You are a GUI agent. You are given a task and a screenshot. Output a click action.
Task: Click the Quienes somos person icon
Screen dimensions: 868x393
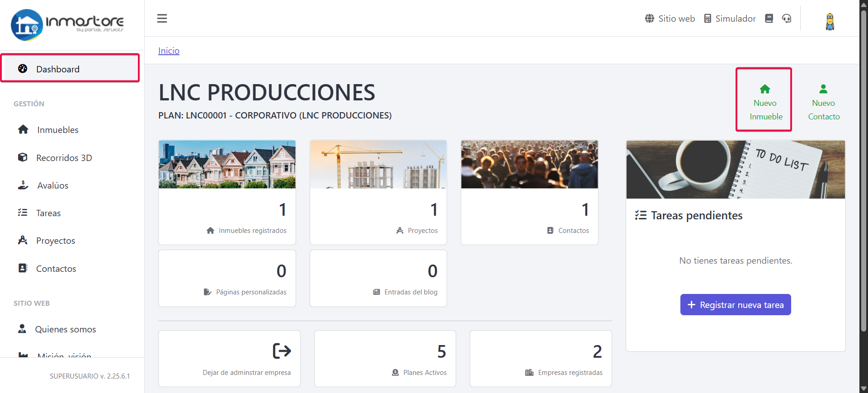click(x=22, y=328)
